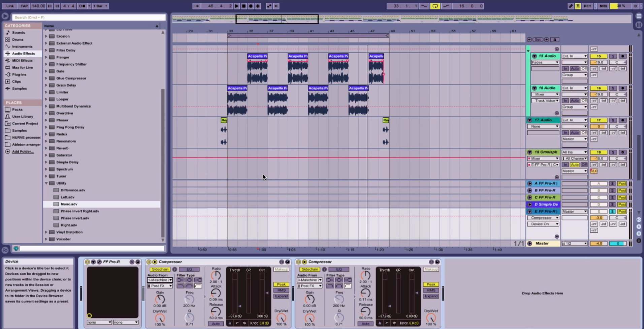This screenshot has height=329, width=644.
Task: Arm track 16 Audio for recording
Action: coord(622,88)
